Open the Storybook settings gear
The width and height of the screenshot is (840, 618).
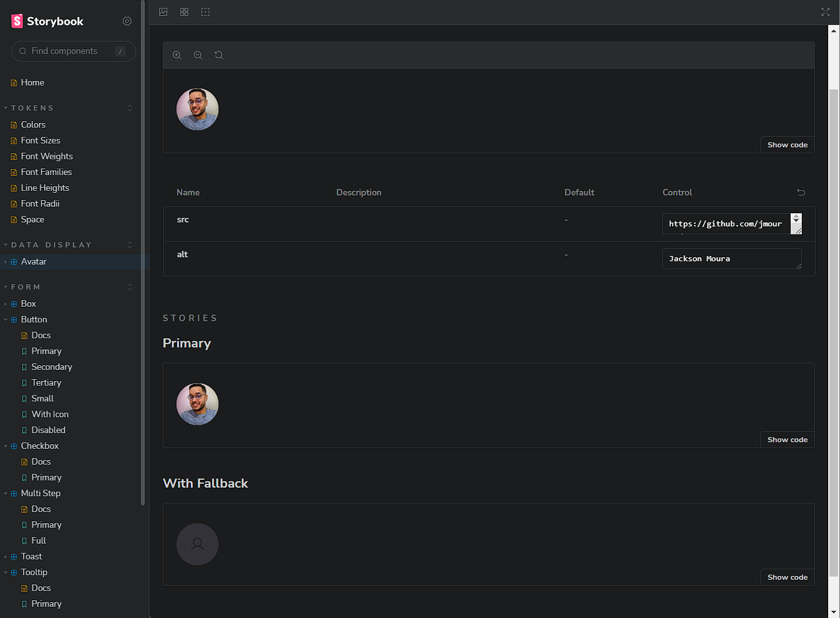(x=127, y=21)
